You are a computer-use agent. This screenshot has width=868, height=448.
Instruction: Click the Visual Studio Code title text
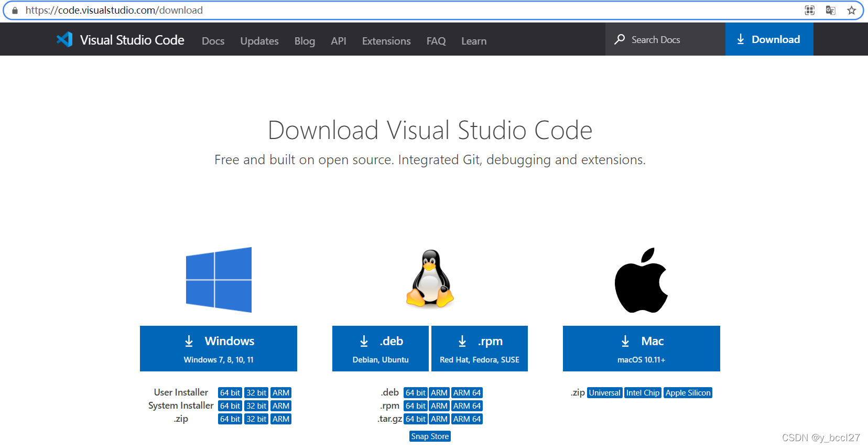pyautogui.click(x=132, y=40)
